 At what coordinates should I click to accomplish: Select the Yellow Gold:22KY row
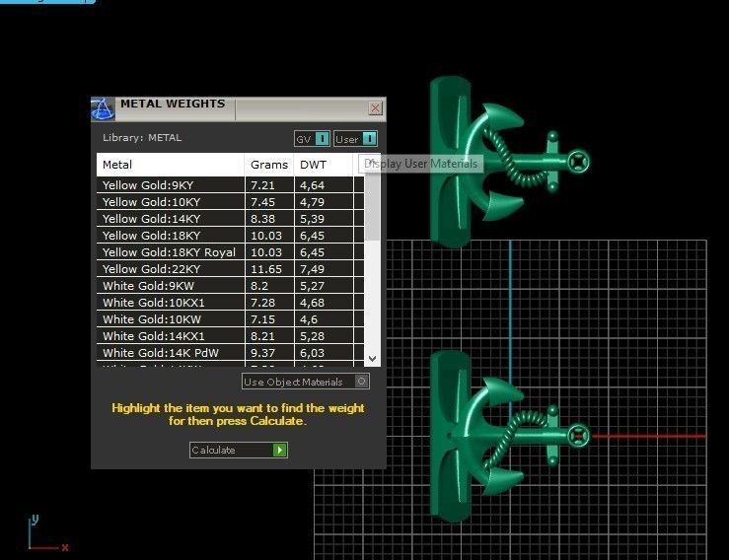(230, 268)
